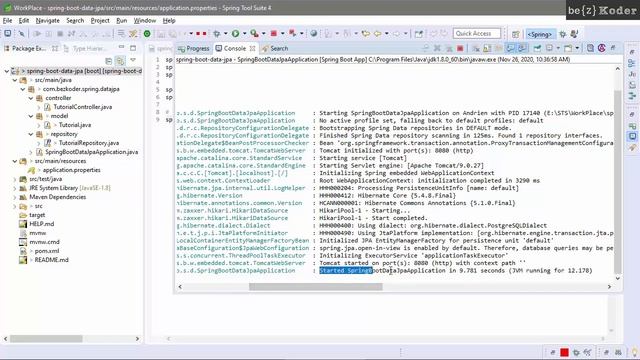Image resolution: width=640 pixels, height=360 pixels.
Task: Open Package Explorer View Menu triangle
Action: [x=133, y=60]
